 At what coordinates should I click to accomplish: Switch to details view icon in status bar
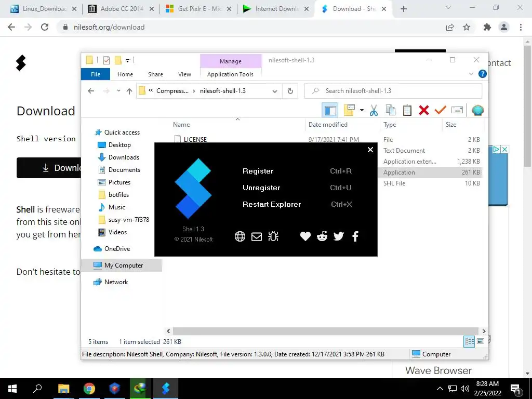(x=469, y=341)
